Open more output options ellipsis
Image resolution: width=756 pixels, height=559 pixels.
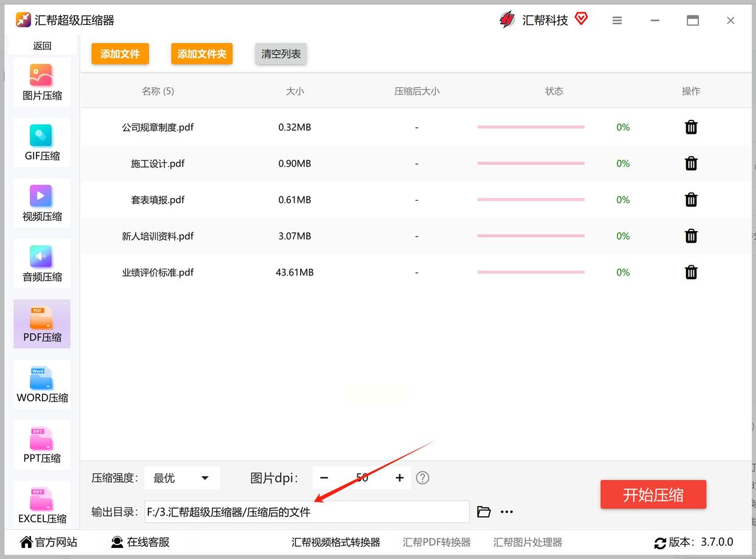507,512
